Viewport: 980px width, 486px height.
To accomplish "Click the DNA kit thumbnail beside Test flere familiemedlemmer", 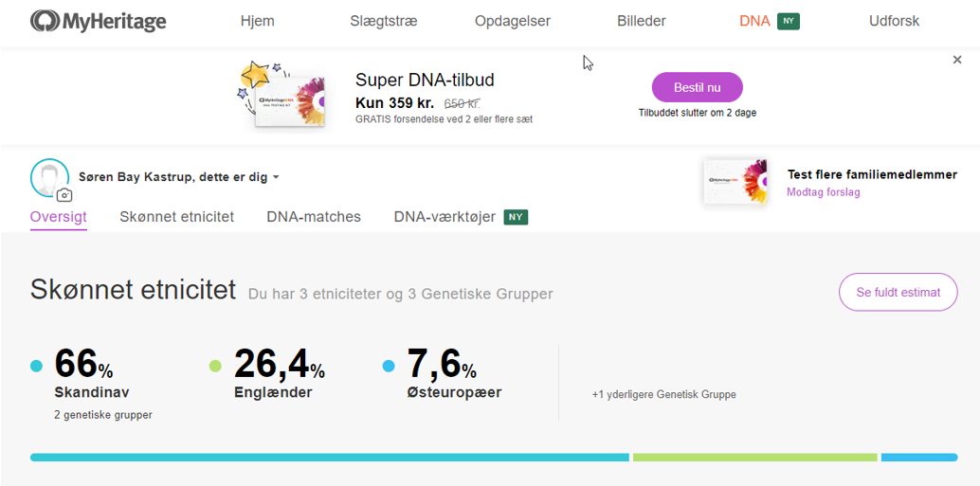I will point(735,182).
